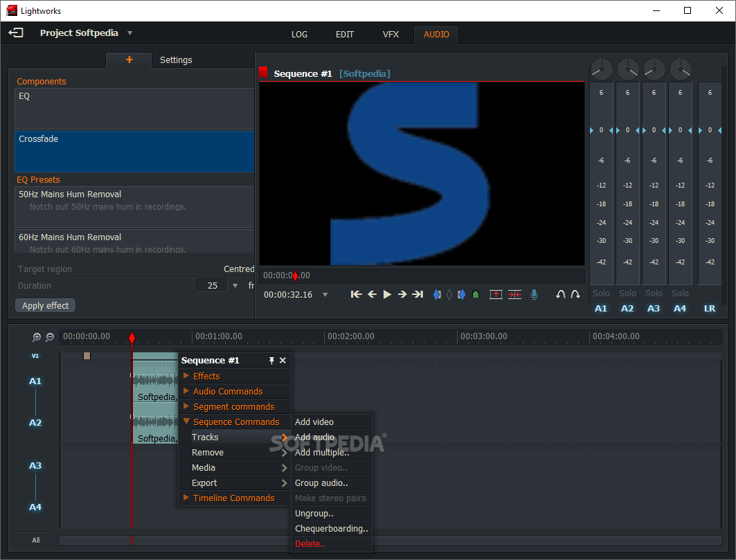Select Add video from Tracks submenu
The height and width of the screenshot is (560, 736).
point(332,422)
